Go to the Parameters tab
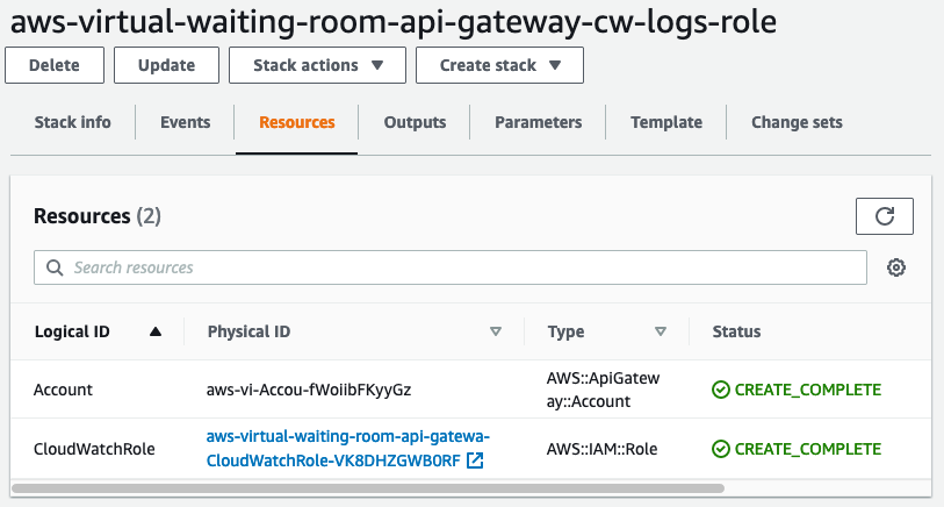The image size is (945, 508). [538, 123]
